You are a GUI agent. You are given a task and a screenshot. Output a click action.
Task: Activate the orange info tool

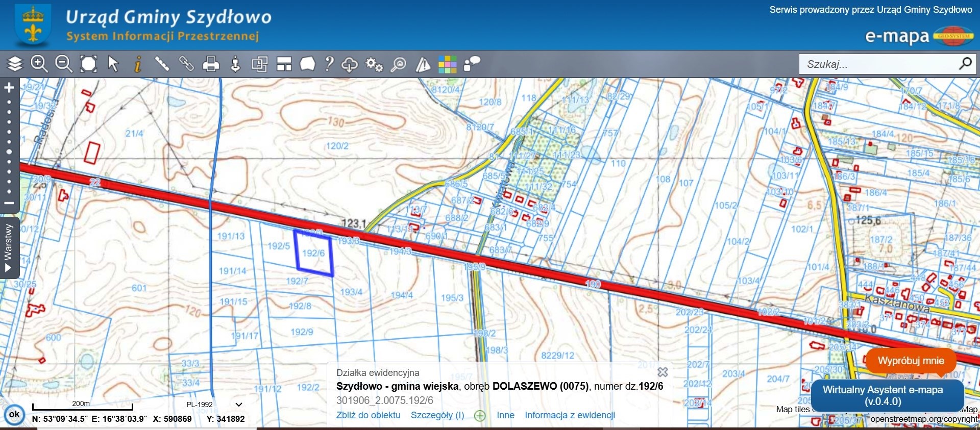tap(137, 64)
